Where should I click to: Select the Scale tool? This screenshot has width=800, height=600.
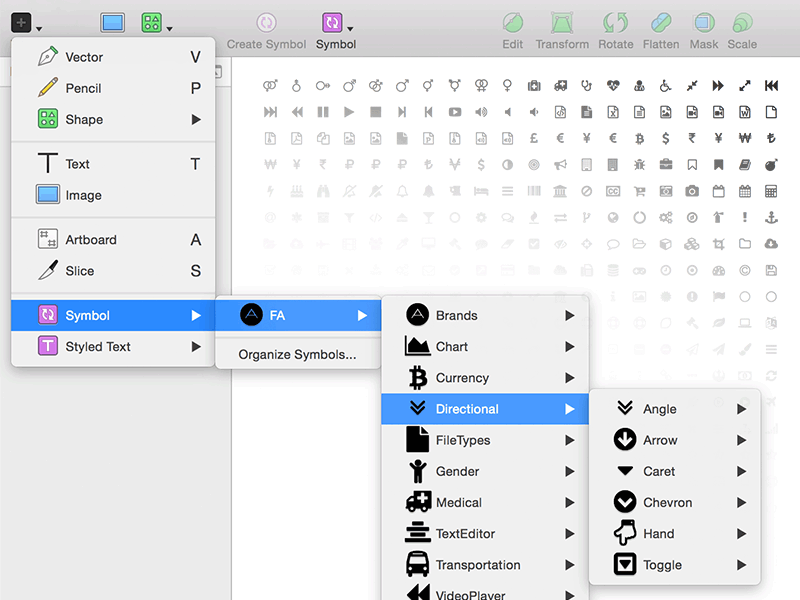click(743, 30)
